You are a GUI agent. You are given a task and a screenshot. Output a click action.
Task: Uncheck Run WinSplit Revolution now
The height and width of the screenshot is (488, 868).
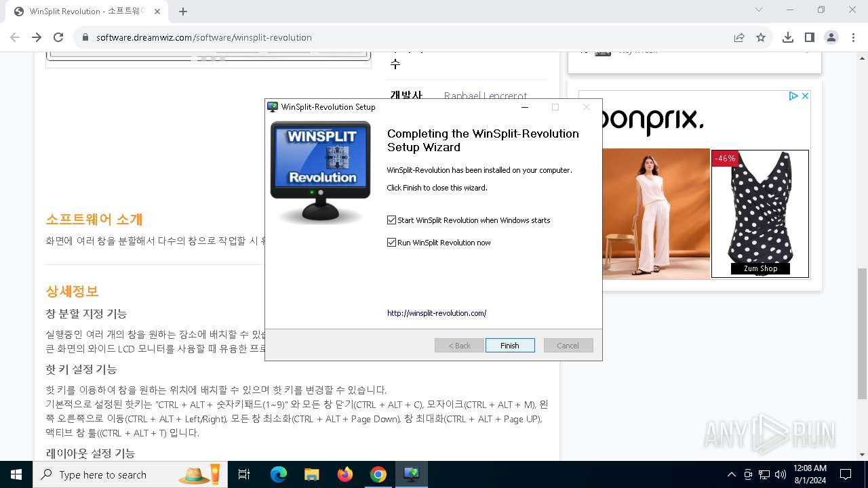click(x=391, y=243)
